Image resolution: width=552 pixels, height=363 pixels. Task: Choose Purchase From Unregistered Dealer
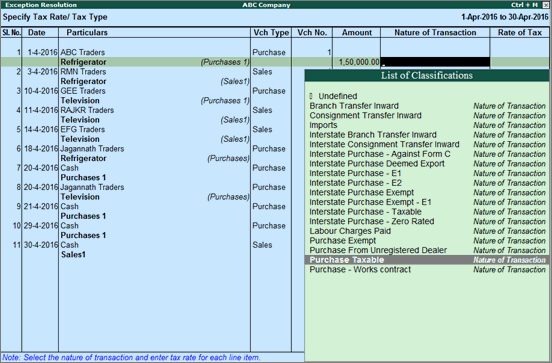(x=427, y=250)
